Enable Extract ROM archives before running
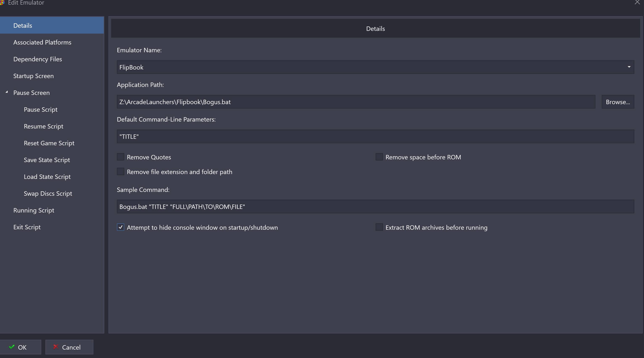The height and width of the screenshot is (358, 644). tap(379, 227)
